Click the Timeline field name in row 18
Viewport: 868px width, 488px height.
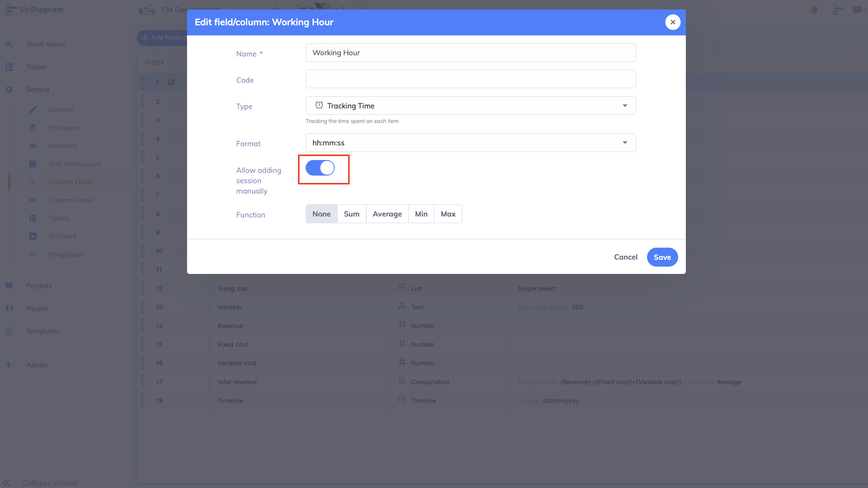pos(230,401)
